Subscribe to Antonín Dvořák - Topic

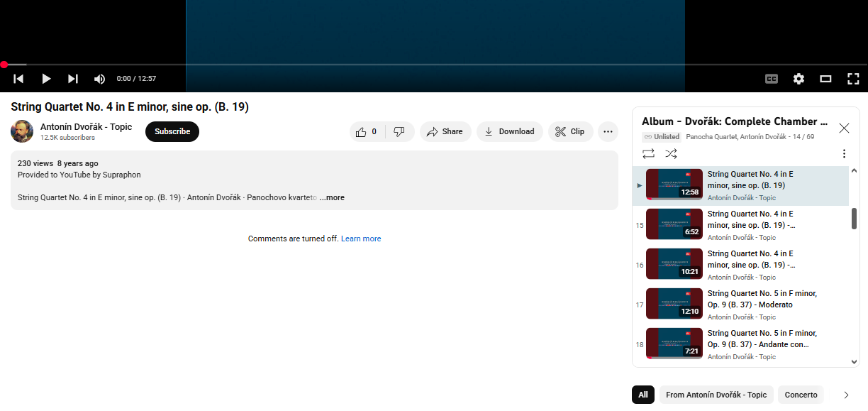coord(172,131)
